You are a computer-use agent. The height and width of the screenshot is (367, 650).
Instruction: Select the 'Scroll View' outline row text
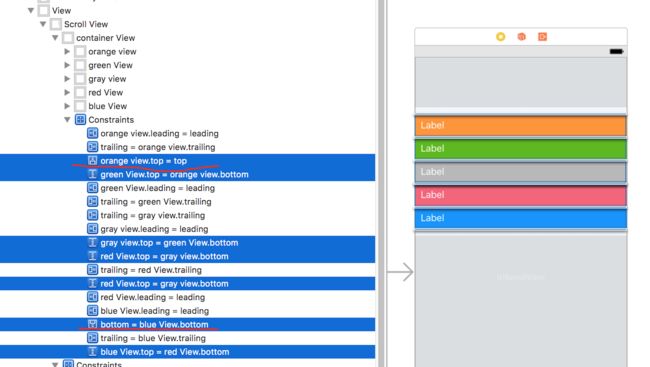click(x=86, y=24)
